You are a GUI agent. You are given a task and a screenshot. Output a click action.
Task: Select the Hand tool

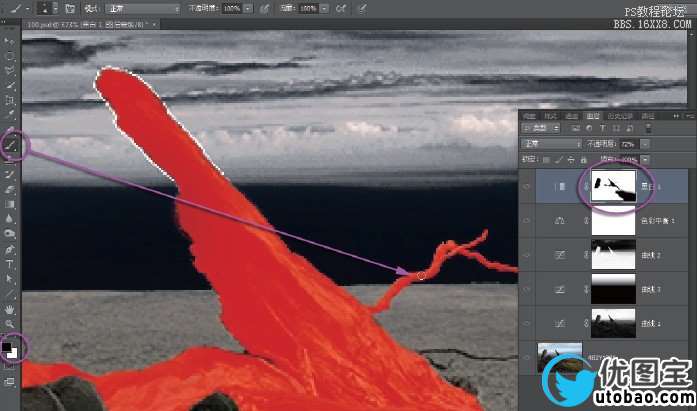click(9, 309)
